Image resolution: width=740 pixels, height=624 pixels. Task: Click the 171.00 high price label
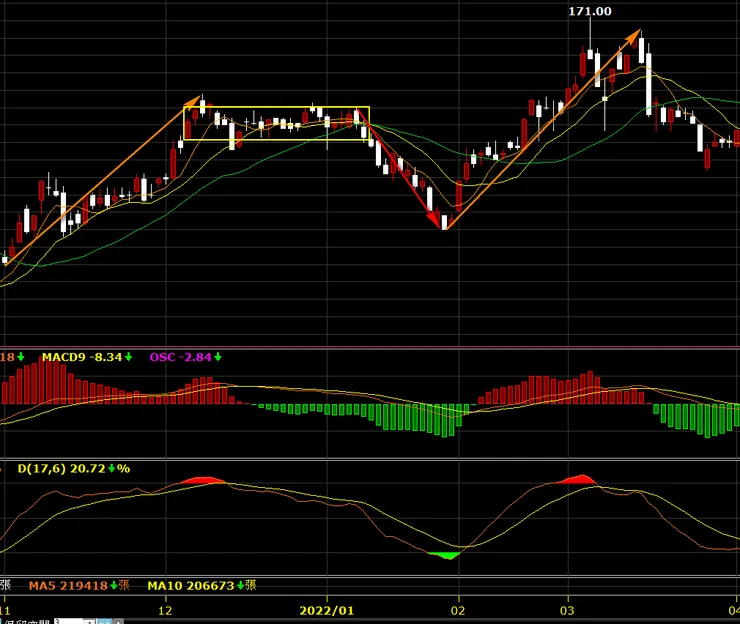click(589, 11)
